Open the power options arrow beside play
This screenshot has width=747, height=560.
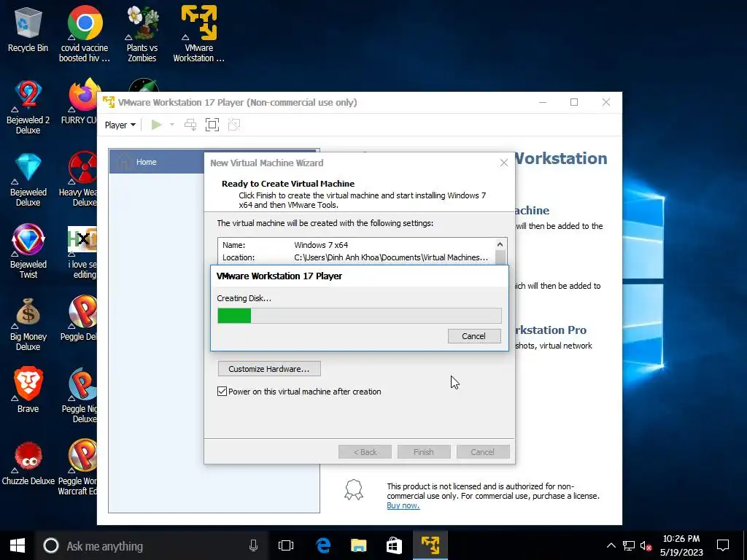click(x=172, y=125)
